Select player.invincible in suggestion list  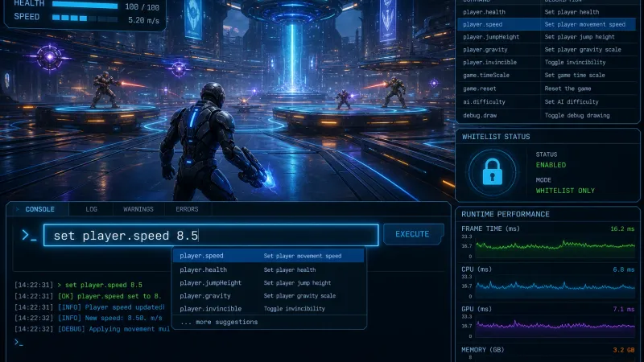click(268, 308)
